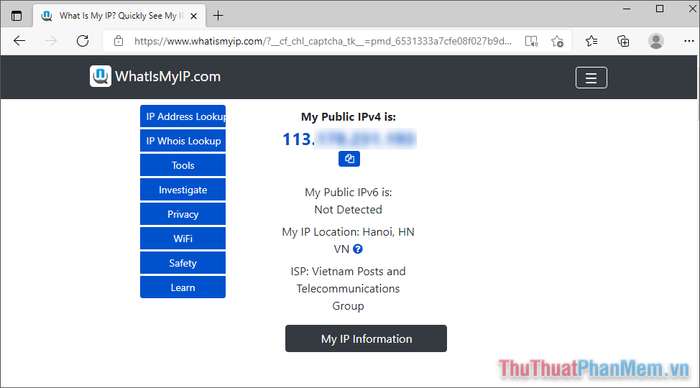Open the Tools menu button
The height and width of the screenshot is (388, 700).
(183, 166)
